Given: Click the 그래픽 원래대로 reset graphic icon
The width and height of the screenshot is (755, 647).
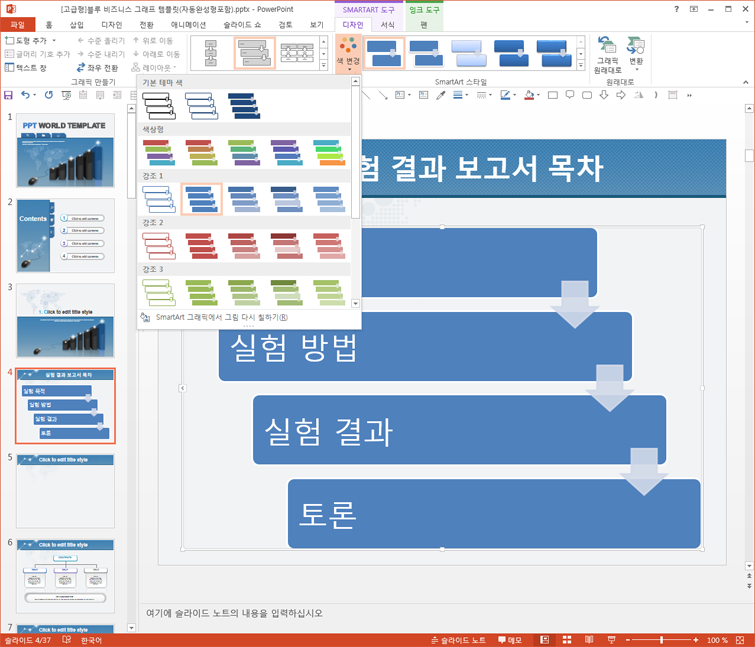Looking at the screenshot, I should [x=607, y=55].
